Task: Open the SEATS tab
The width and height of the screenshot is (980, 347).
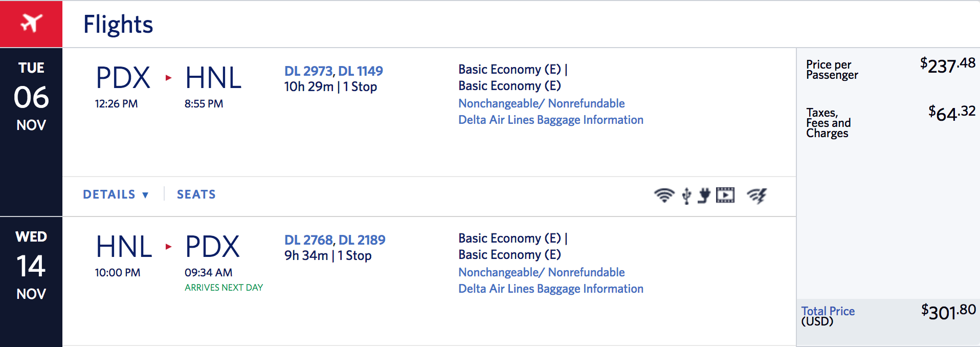Action: pos(196,194)
